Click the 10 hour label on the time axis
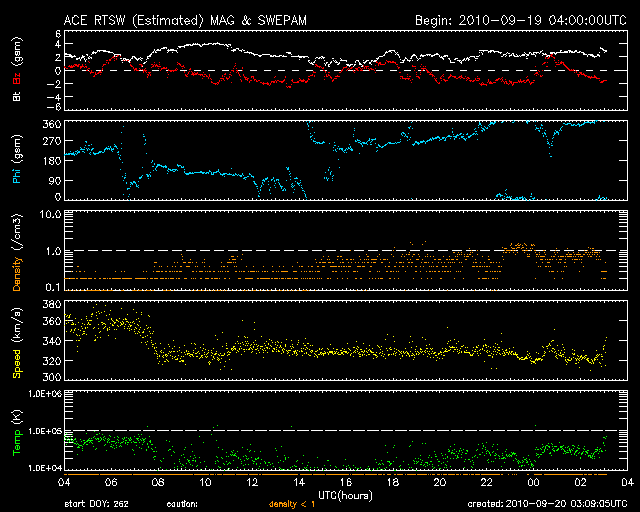The height and width of the screenshot is (512, 640). click(205, 483)
